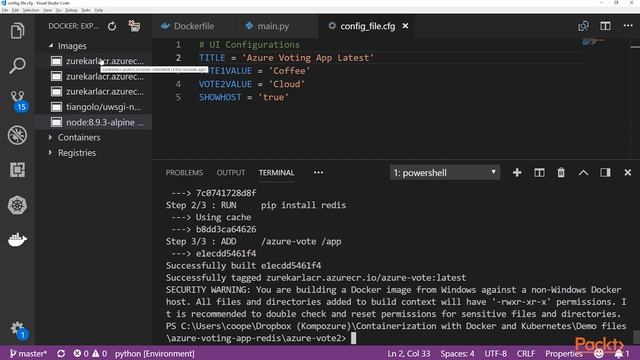Open the File menu
The image size is (640, 360).
click(x=5, y=10)
